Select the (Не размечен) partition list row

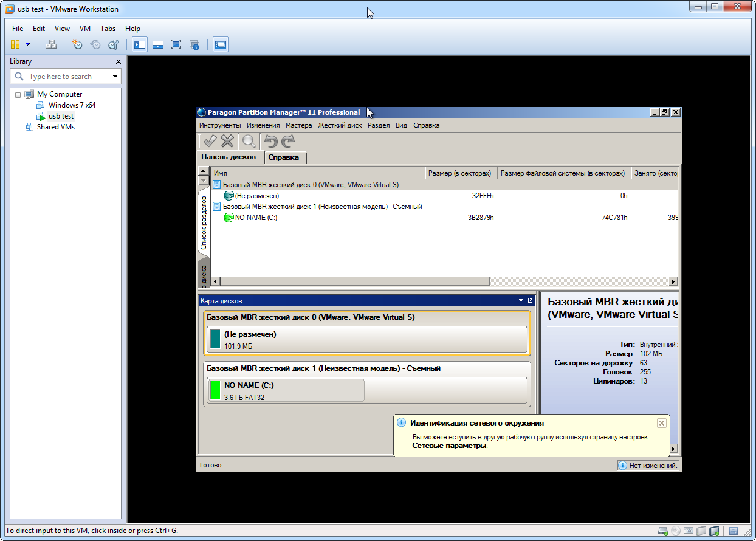[x=444, y=196]
